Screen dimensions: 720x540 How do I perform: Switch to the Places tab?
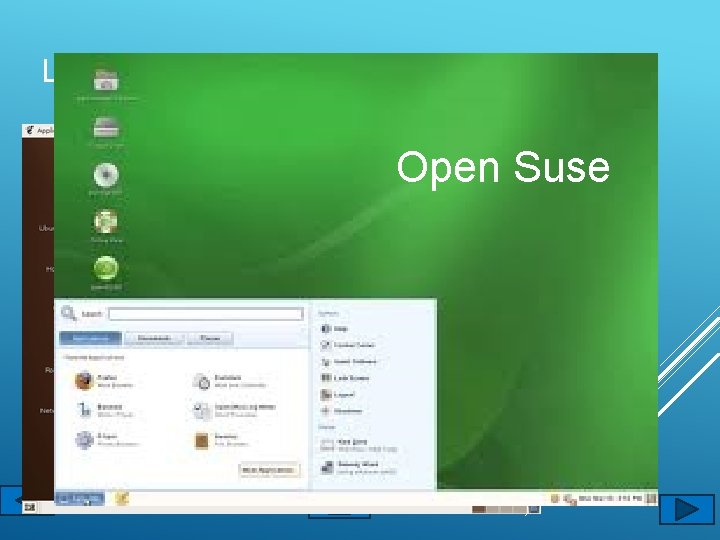click(x=210, y=338)
